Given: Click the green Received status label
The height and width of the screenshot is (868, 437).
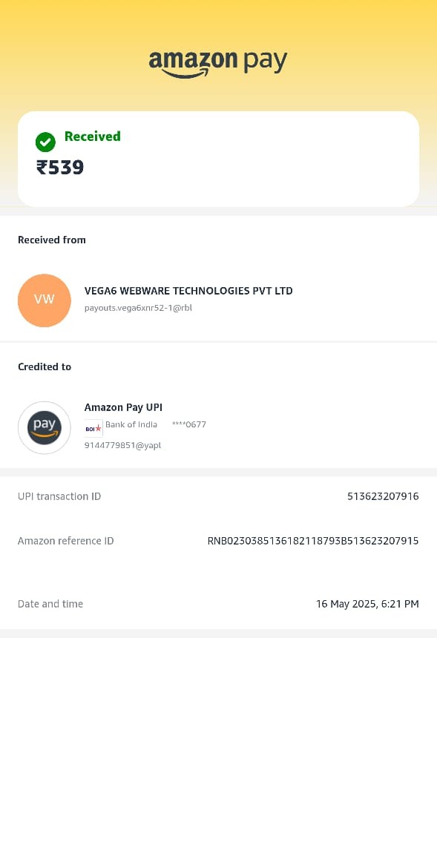Looking at the screenshot, I should (x=93, y=137).
